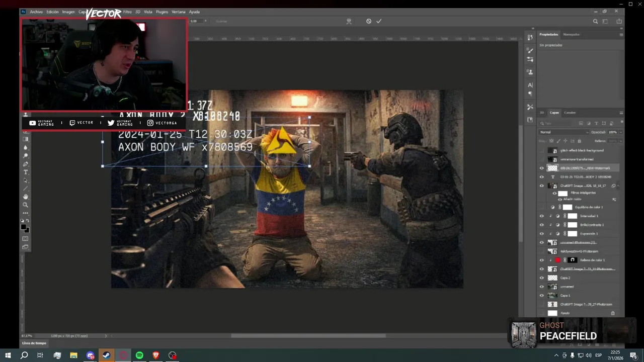Viewport: 644px width, 362px height.
Task: Select the Line shape tool
Action: [x=26, y=189]
